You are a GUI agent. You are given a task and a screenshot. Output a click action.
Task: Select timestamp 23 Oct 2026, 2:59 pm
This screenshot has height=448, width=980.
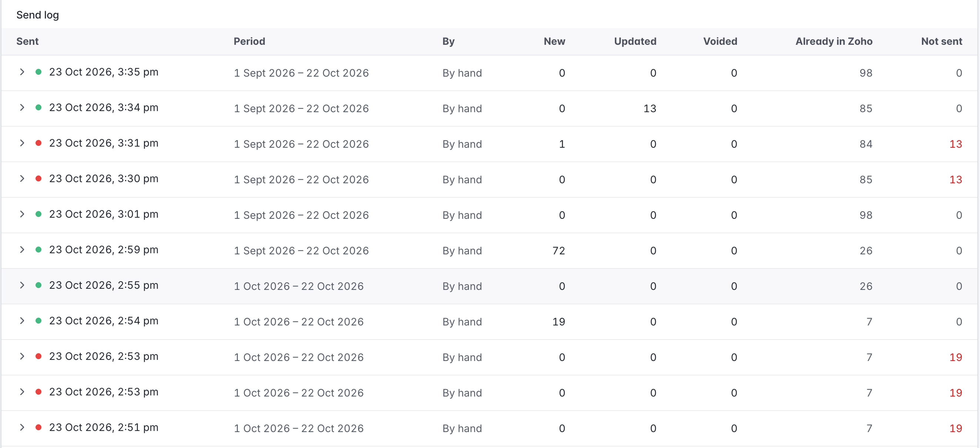point(104,250)
